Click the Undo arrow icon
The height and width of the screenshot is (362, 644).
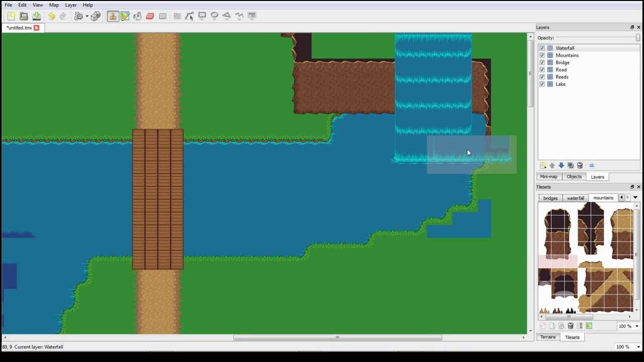(51, 16)
